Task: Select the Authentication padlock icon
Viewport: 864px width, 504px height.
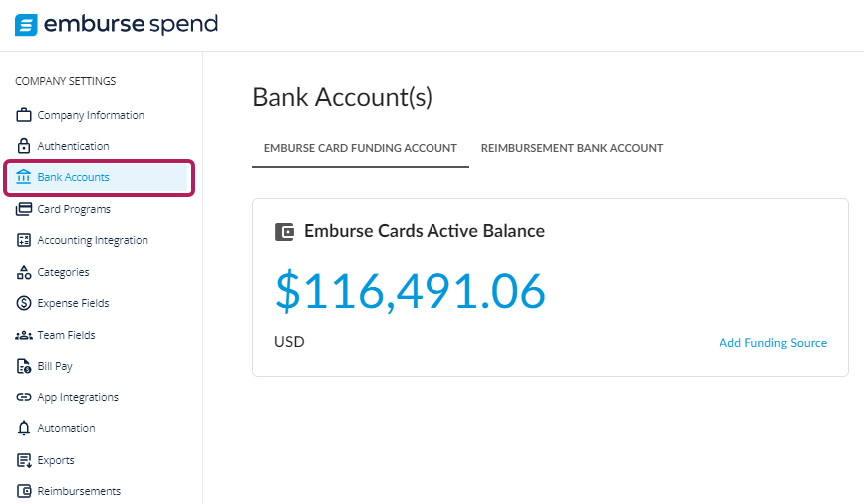Action: [x=24, y=146]
